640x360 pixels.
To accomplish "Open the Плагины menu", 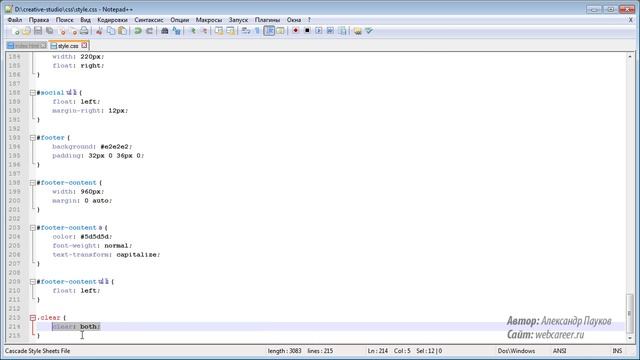I will pos(267,20).
